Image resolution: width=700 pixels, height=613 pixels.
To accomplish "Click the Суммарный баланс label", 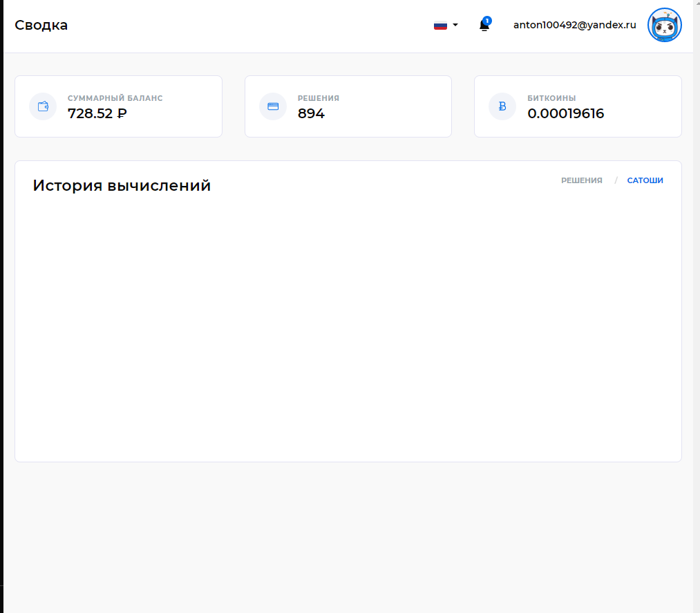I will point(115,98).
